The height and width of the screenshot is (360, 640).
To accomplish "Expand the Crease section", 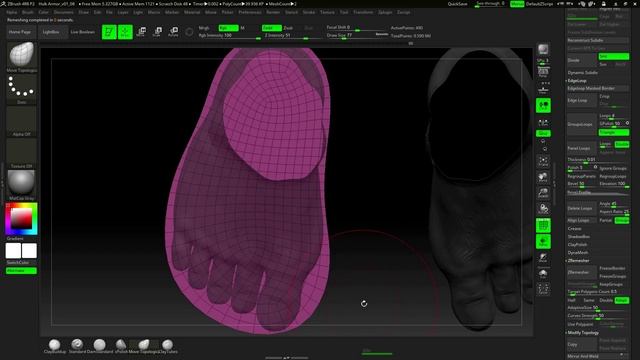I will pyautogui.click(x=574, y=229).
